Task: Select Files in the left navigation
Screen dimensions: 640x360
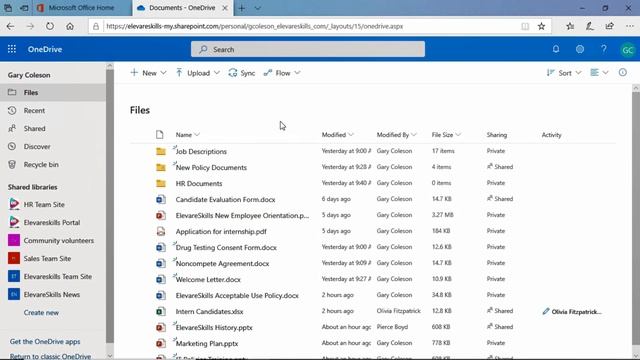Action: coord(53,93)
